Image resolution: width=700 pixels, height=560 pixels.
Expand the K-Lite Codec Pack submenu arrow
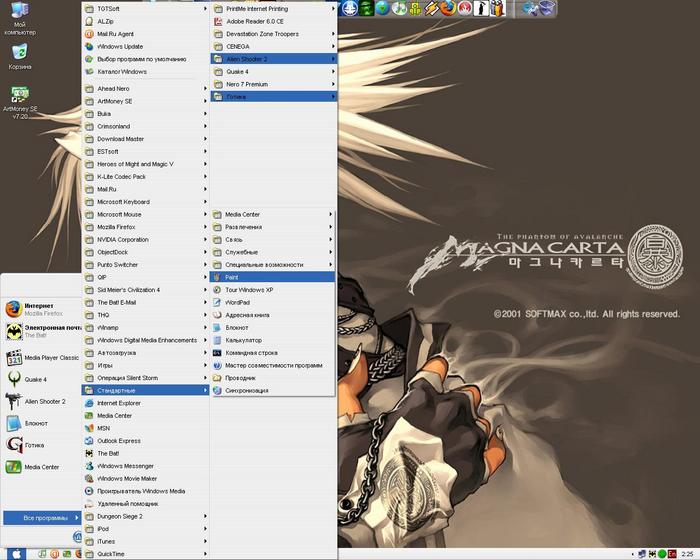tap(205, 176)
